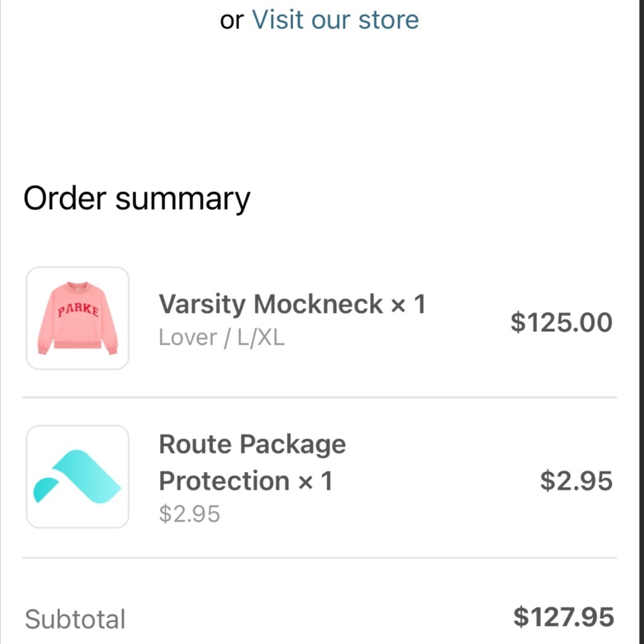Image resolution: width=644 pixels, height=644 pixels.
Task: Click the $2.95 price on the right side
Action: coord(576,480)
